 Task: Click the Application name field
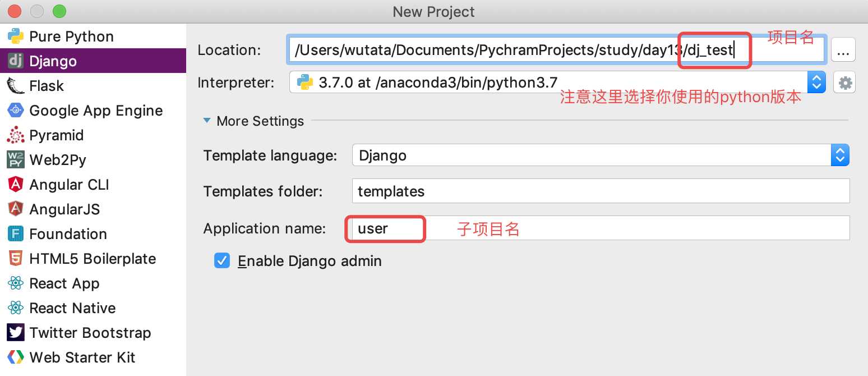click(x=601, y=228)
